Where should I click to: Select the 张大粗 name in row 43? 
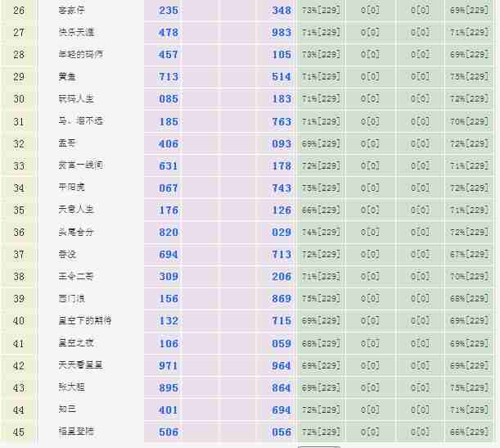coord(73,387)
